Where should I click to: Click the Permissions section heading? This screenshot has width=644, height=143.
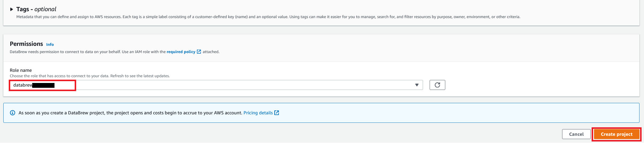[x=26, y=44]
